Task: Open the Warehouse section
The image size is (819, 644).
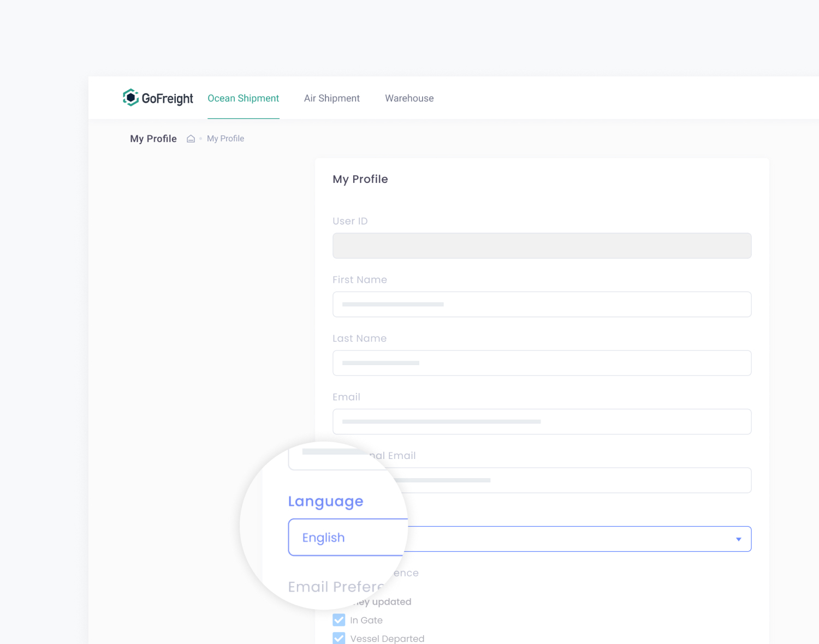Action: (x=409, y=98)
